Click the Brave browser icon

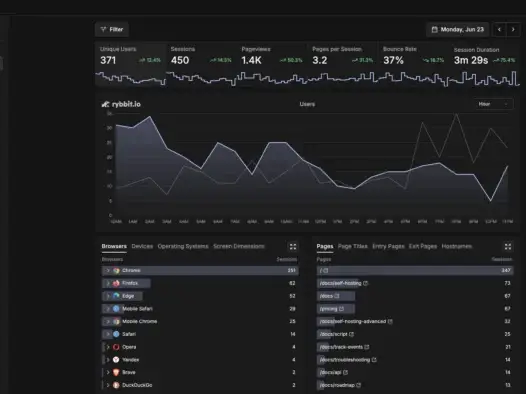[116, 373]
